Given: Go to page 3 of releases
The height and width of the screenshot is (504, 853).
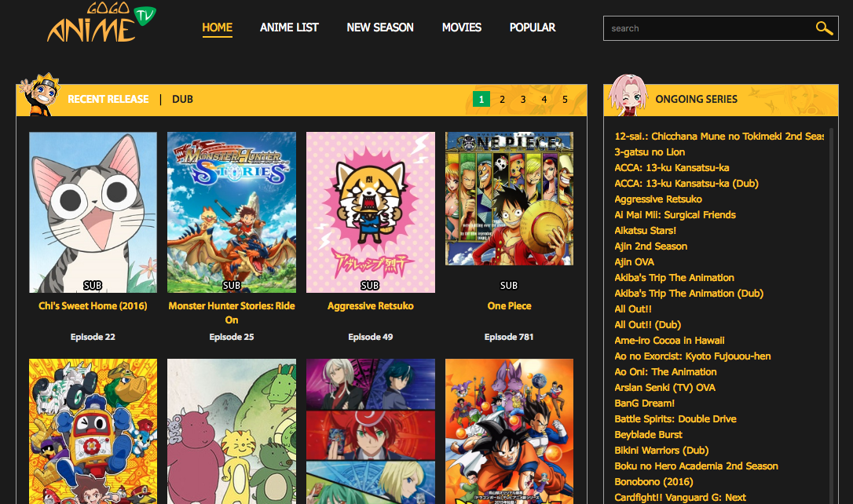Looking at the screenshot, I should click(x=523, y=99).
